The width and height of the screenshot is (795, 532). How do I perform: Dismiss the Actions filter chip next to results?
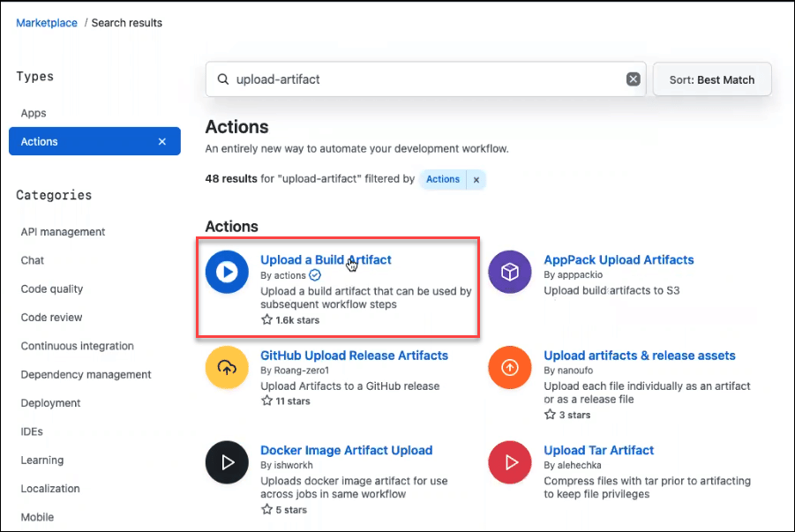tap(476, 179)
